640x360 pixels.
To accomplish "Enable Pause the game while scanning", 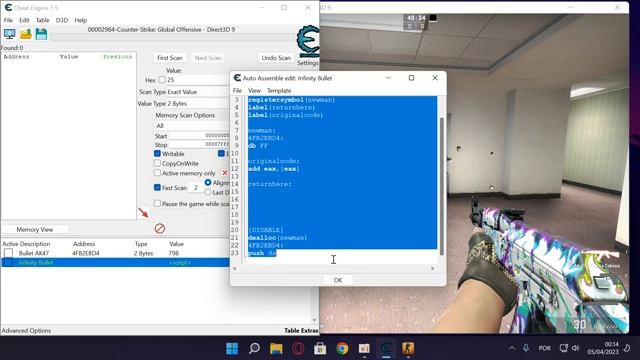I will (157, 203).
